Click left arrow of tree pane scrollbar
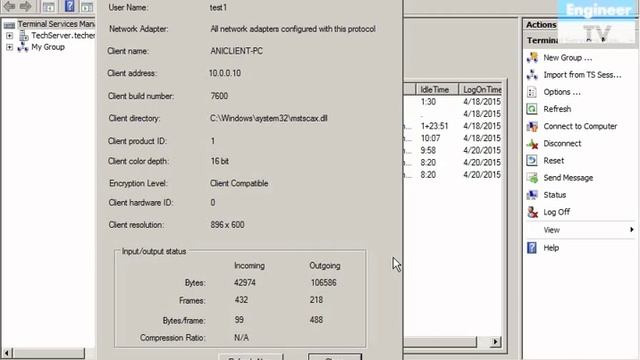 pos(7,353)
